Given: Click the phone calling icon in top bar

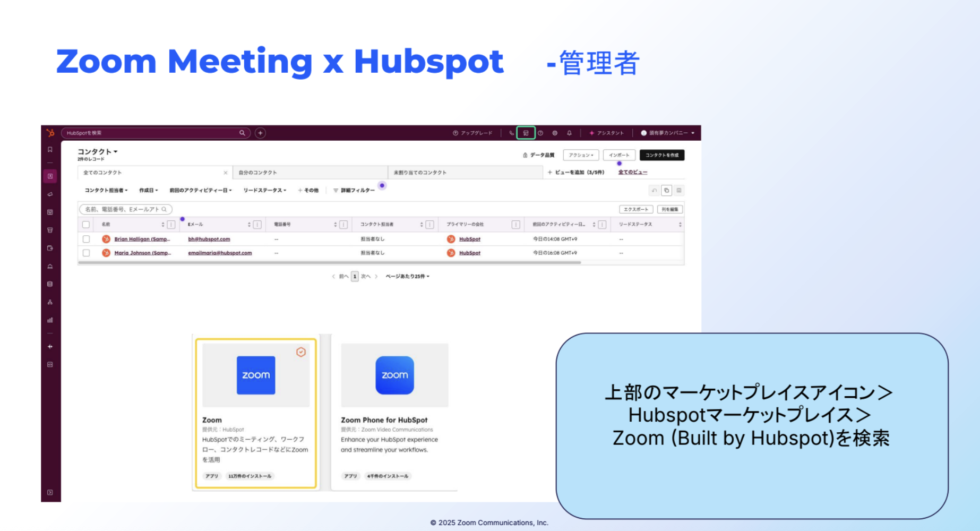Looking at the screenshot, I should [x=511, y=133].
